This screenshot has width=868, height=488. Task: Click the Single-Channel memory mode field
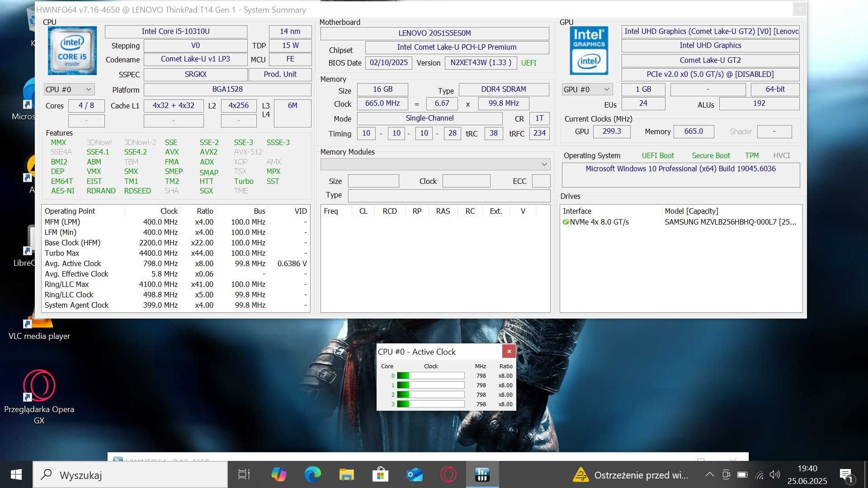[x=429, y=118]
